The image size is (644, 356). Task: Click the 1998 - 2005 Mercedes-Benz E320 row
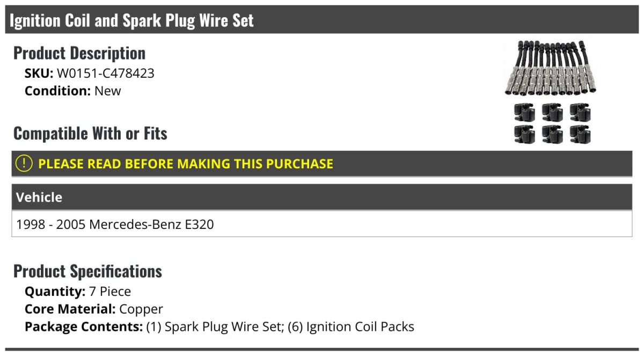[322, 224]
